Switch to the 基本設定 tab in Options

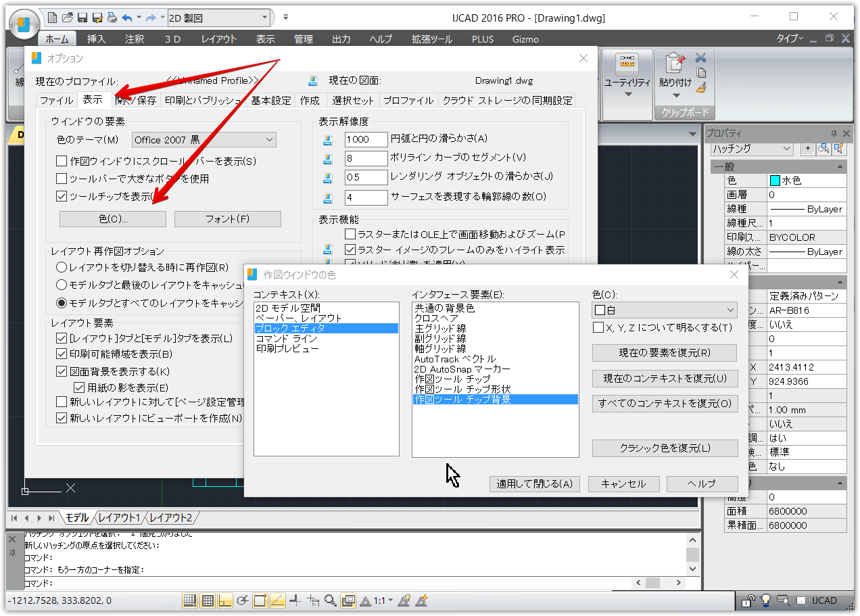tap(271, 100)
